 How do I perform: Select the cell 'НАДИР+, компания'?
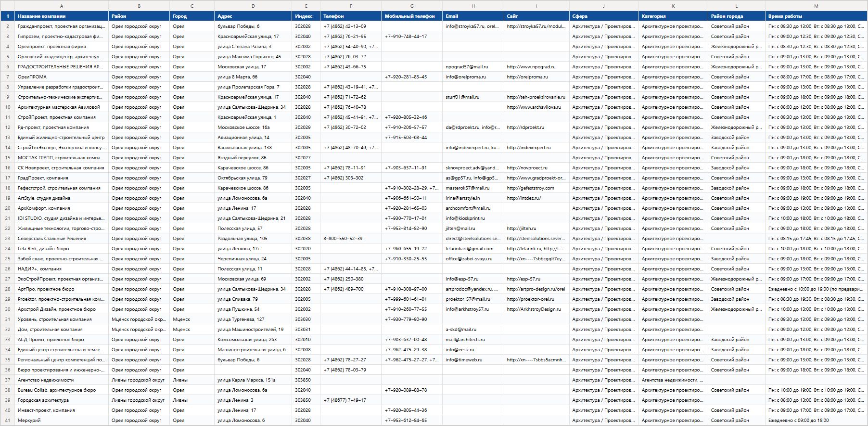[x=62, y=269]
